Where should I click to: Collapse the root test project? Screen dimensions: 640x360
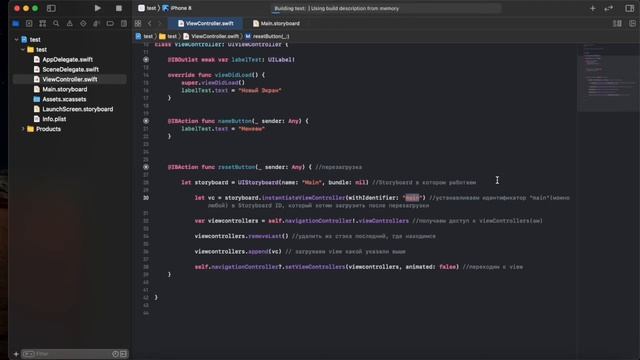(x=16, y=40)
